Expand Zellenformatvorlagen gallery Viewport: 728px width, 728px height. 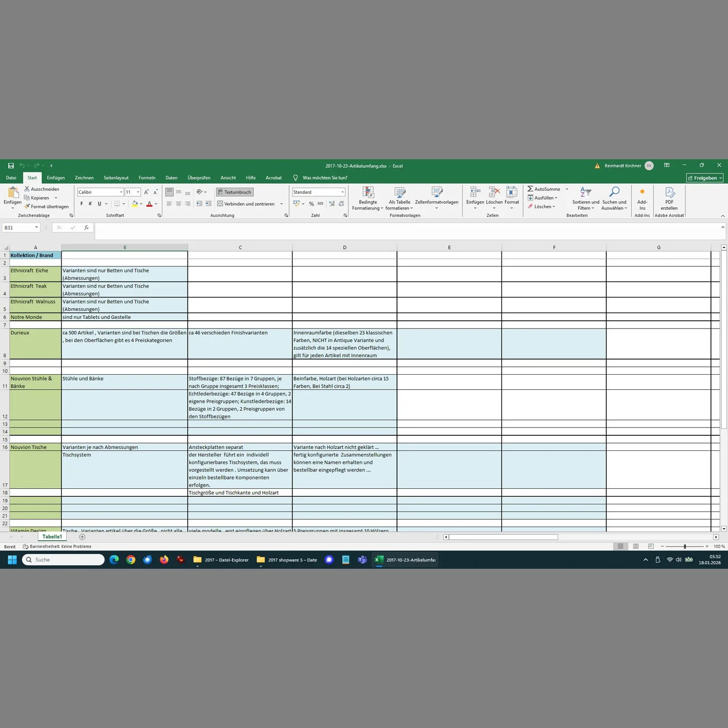[437, 199]
